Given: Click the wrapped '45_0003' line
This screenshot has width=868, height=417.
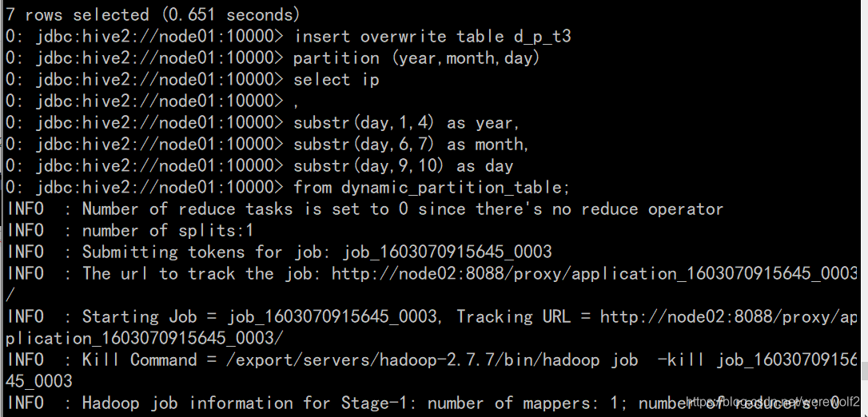Looking at the screenshot, I should click(38, 382).
